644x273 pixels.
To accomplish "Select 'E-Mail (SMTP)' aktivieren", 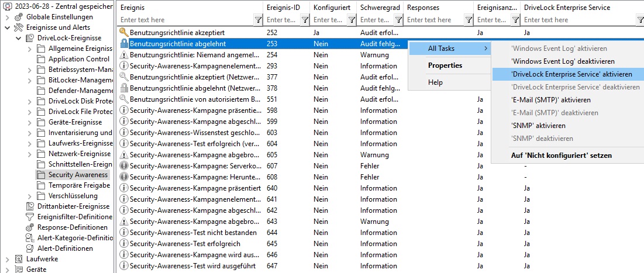I will pos(567,100).
